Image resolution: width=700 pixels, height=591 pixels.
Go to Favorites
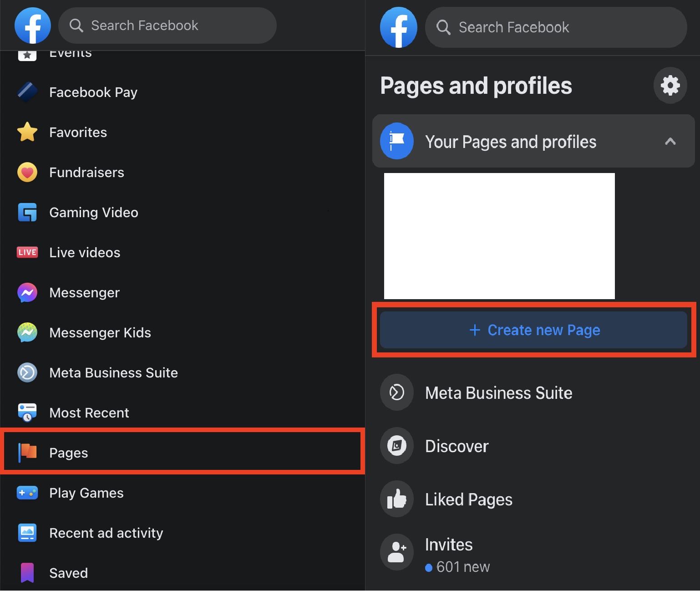tap(77, 132)
